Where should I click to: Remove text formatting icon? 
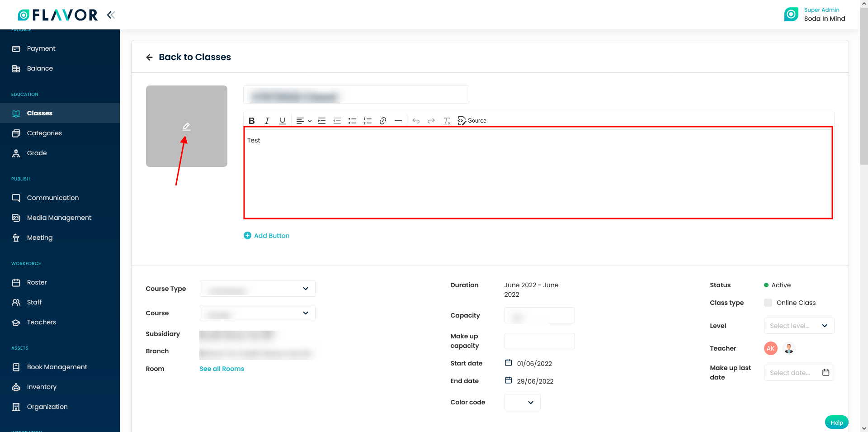pos(447,121)
